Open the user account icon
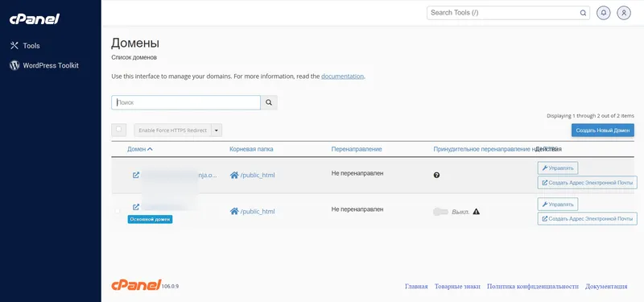 [x=624, y=13]
